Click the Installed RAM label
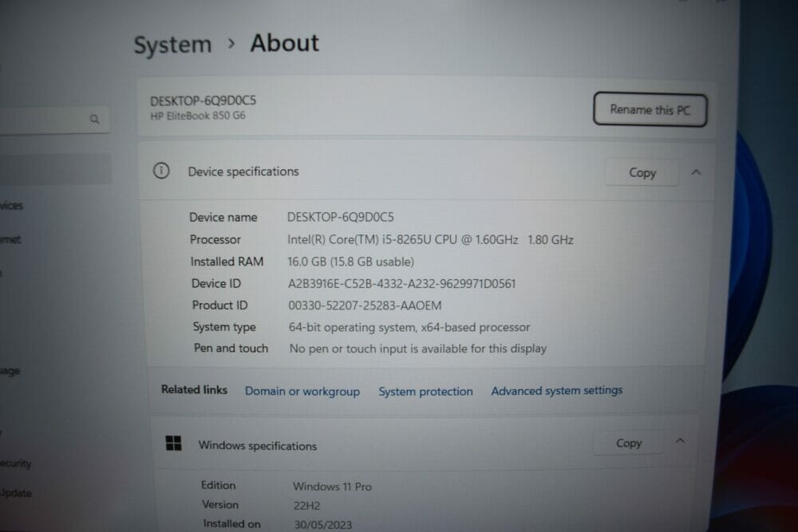This screenshot has width=798, height=532. 227,262
